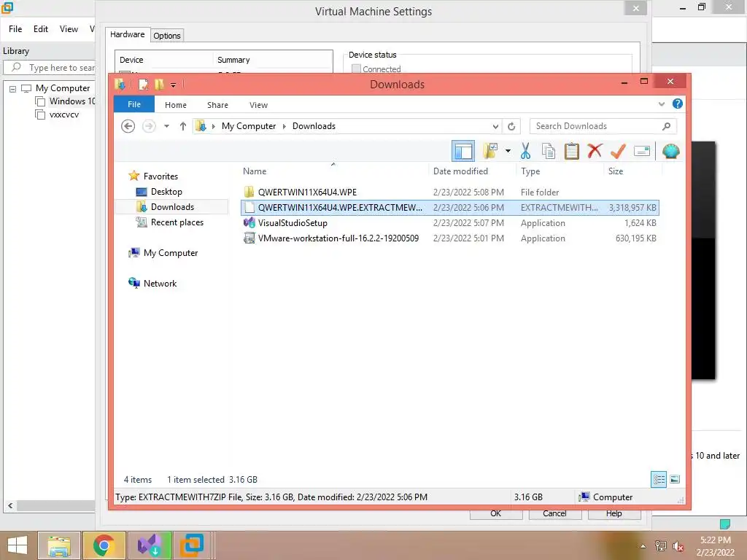Click the blue Help question mark

[677, 104]
